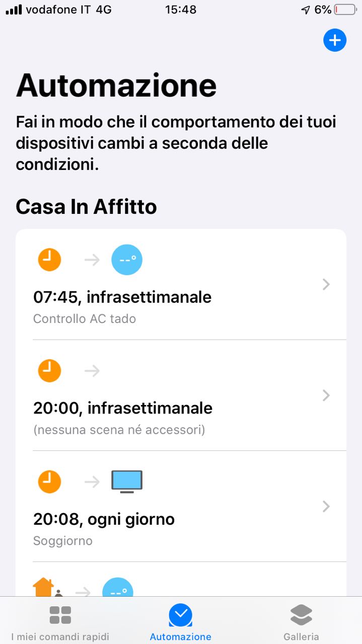Click Controllo AC tado subtitle

85,318
